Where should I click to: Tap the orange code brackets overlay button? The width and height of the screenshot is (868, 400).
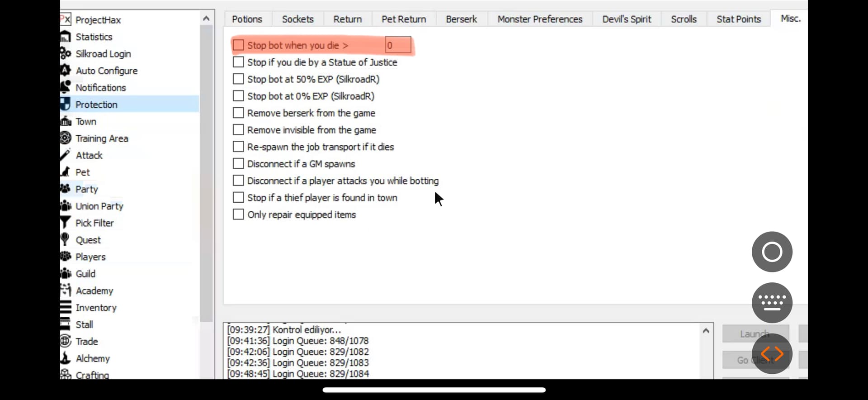[x=772, y=353]
